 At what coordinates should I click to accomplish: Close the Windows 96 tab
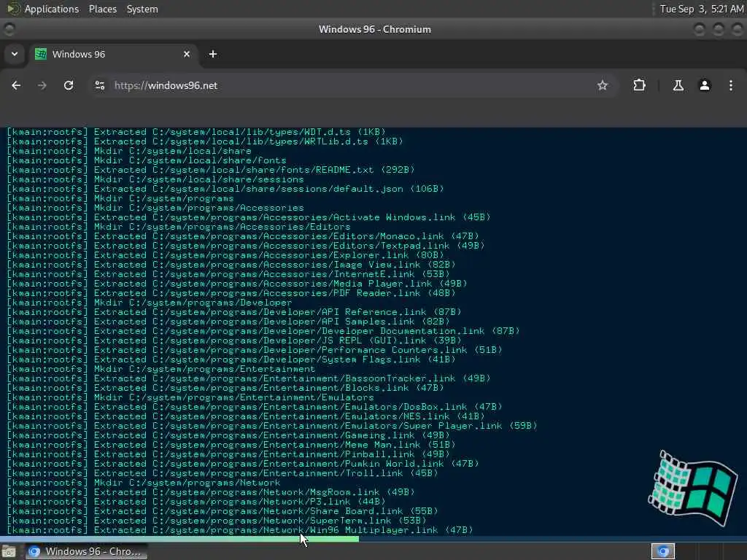click(x=187, y=54)
